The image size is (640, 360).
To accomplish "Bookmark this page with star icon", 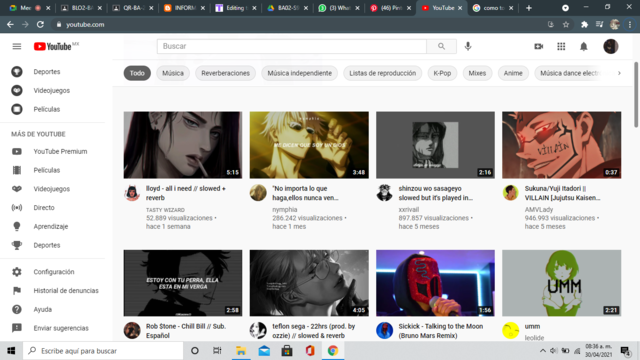I will (x=566, y=24).
